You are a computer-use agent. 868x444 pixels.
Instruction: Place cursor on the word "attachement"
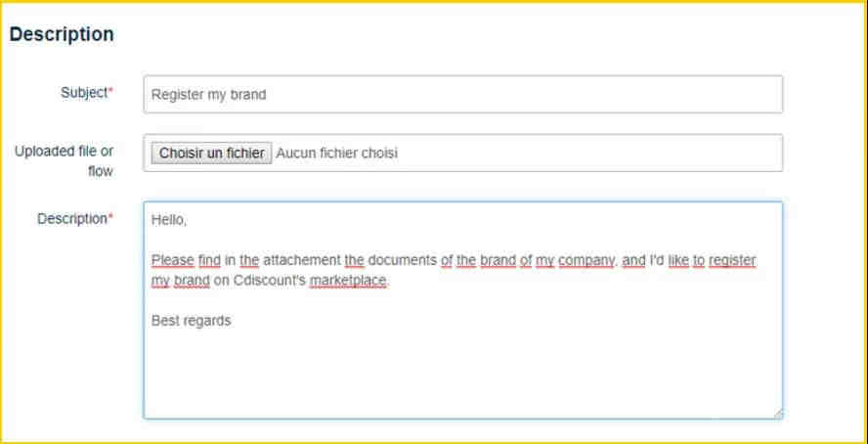point(301,260)
